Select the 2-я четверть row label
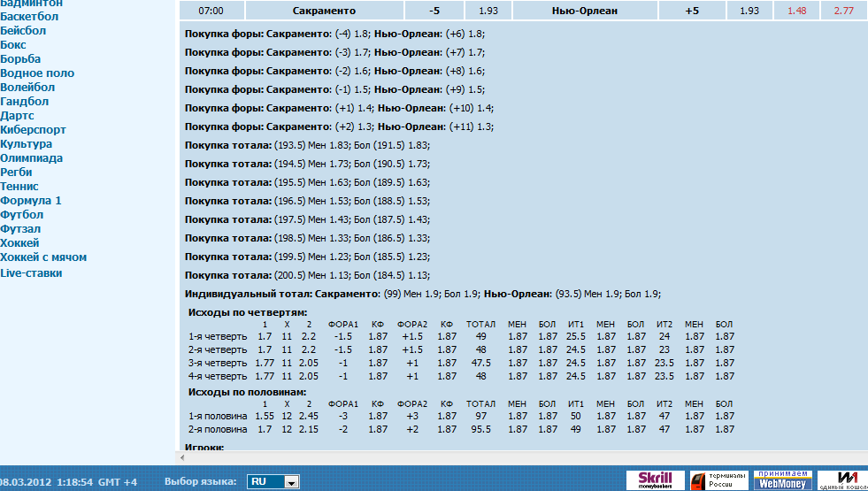 pyautogui.click(x=218, y=349)
